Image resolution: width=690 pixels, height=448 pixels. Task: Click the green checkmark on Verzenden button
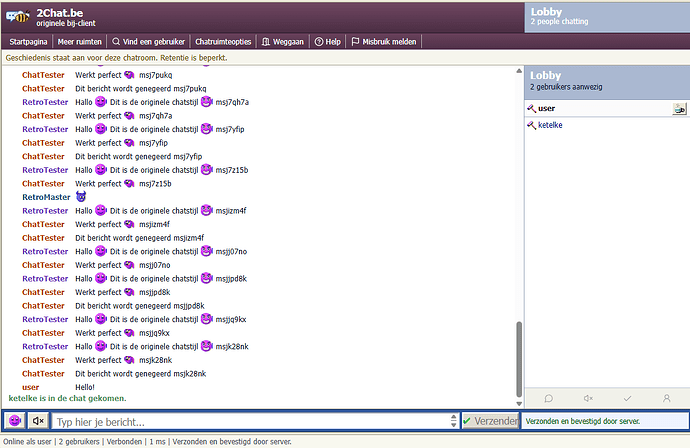click(467, 421)
